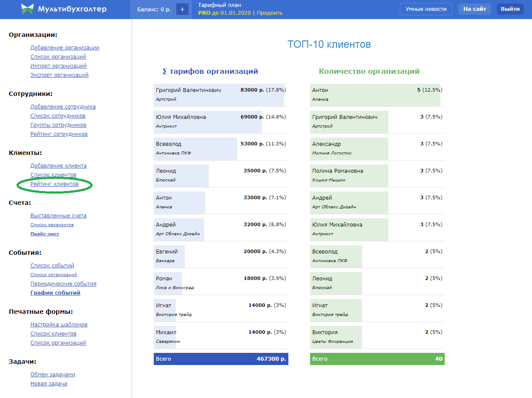Screen dimensions: 532x398
Task: Open Добавление организации link
Action: pos(65,48)
